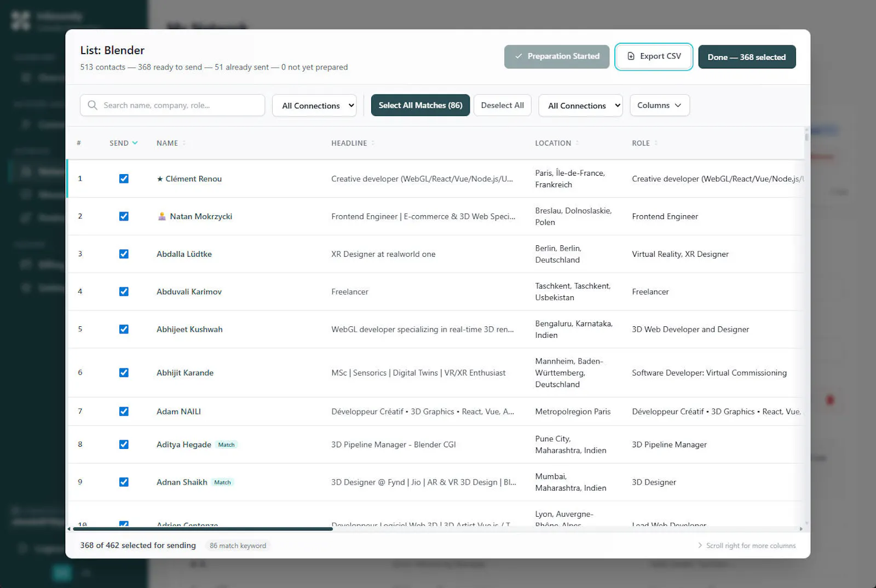Click the search magnifier icon
Image resolution: width=876 pixels, height=588 pixels.
tap(93, 105)
